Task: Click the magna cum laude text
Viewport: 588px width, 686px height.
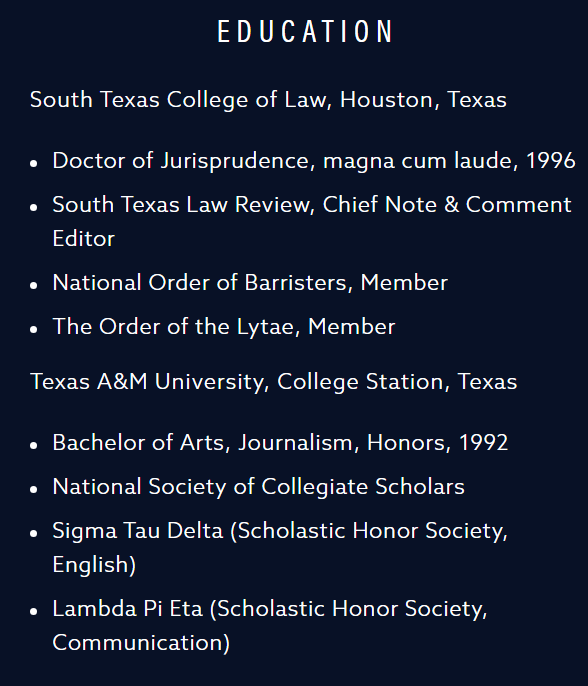Action: click(420, 161)
